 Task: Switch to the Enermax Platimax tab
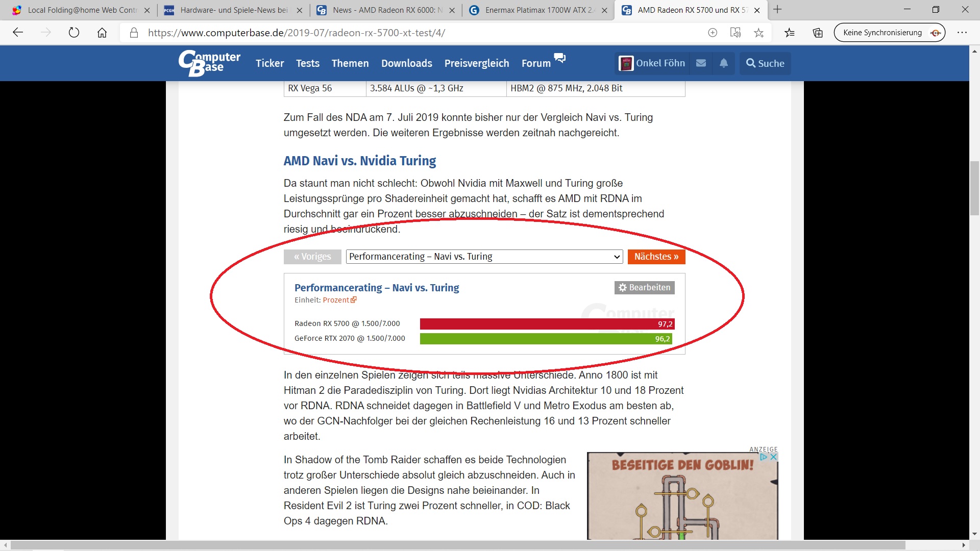(538, 10)
